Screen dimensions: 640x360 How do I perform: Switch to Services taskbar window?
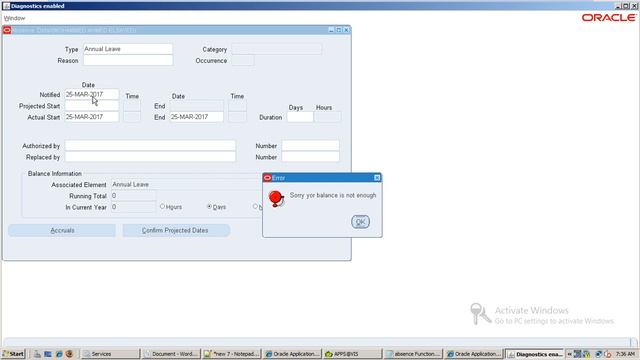[110, 354]
